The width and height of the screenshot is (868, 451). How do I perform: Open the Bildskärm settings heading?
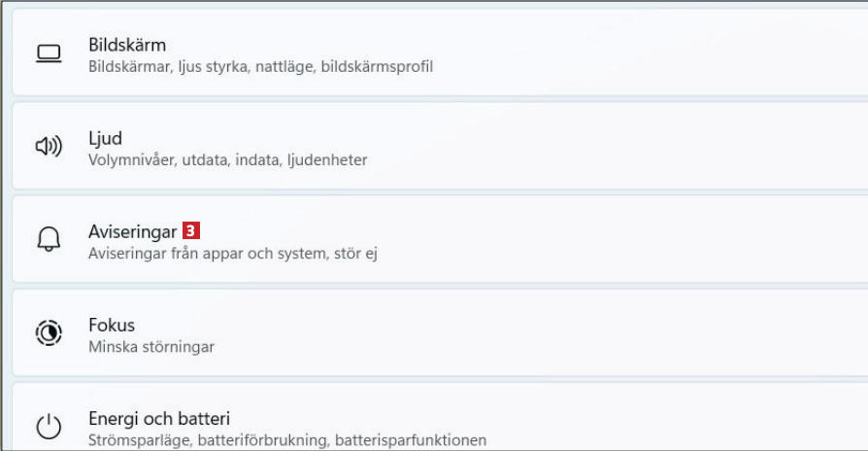tap(127, 45)
